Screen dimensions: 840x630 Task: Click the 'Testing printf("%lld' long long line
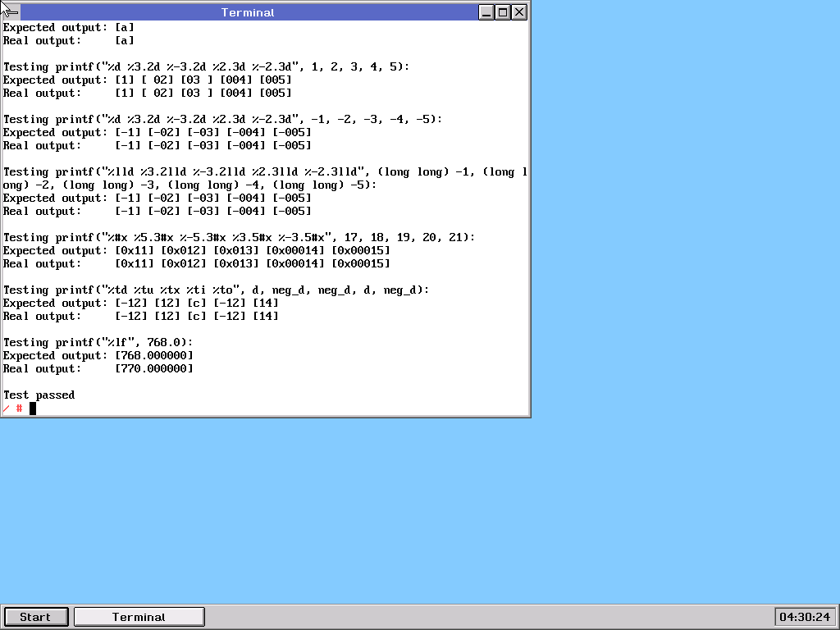262,172
